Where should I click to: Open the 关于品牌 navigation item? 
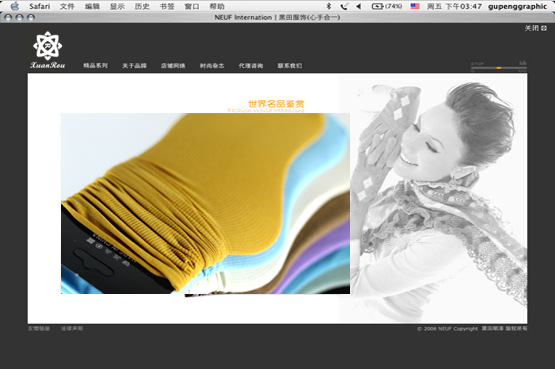click(x=134, y=65)
